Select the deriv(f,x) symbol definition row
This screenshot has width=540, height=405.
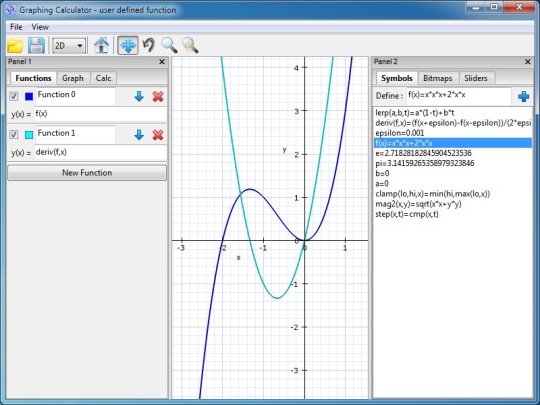[x=453, y=123]
